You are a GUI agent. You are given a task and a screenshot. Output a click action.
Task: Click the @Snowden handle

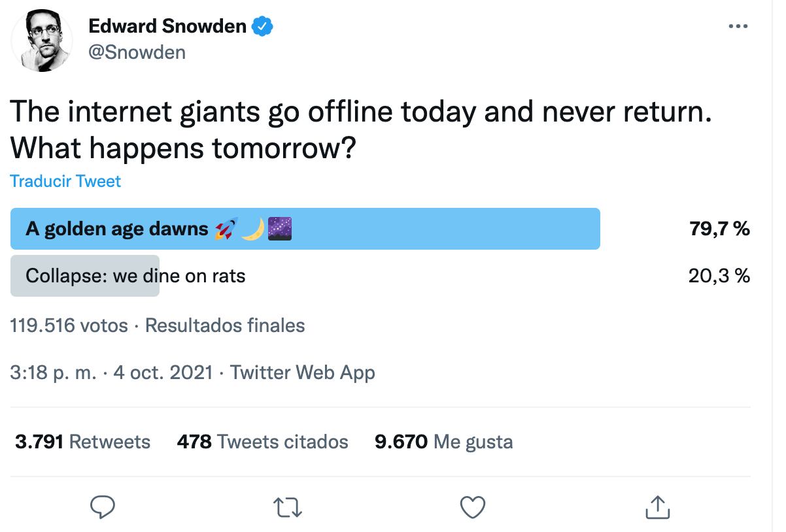pyautogui.click(x=137, y=52)
